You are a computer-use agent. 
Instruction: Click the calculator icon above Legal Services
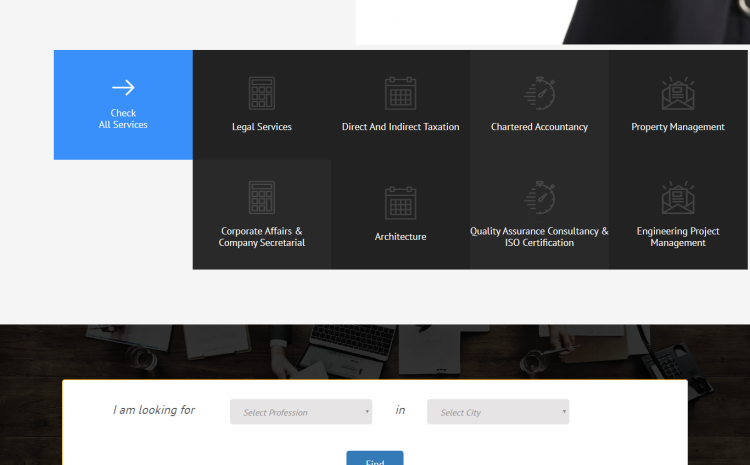pyautogui.click(x=262, y=93)
